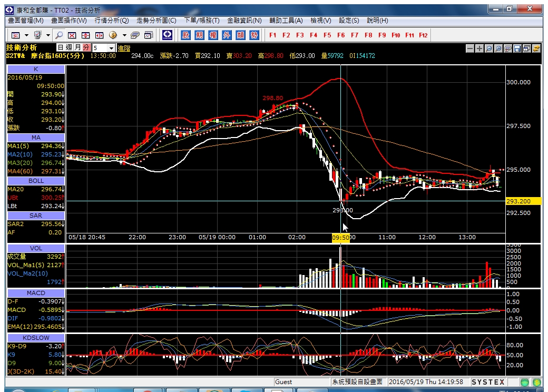Screen dimensions: 548x392
Task: Click the overlapping windows chart icon
Action: (x=527, y=48)
